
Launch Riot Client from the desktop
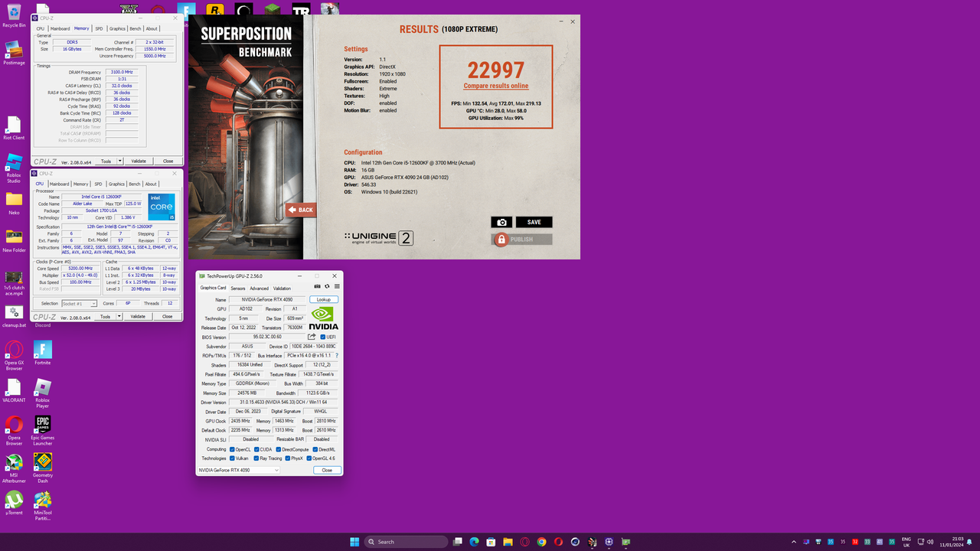coord(14,127)
